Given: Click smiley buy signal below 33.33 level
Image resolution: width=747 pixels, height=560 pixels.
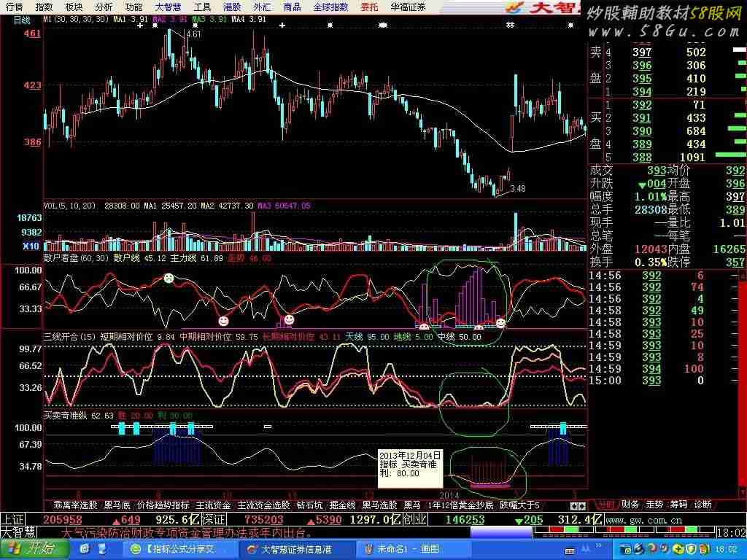Looking at the screenshot, I should [223, 321].
